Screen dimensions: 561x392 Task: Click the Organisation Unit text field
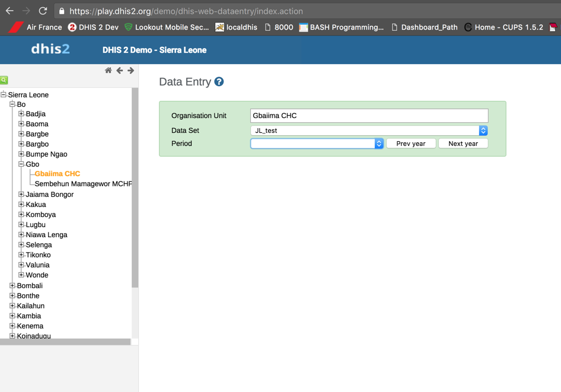pos(369,116)
